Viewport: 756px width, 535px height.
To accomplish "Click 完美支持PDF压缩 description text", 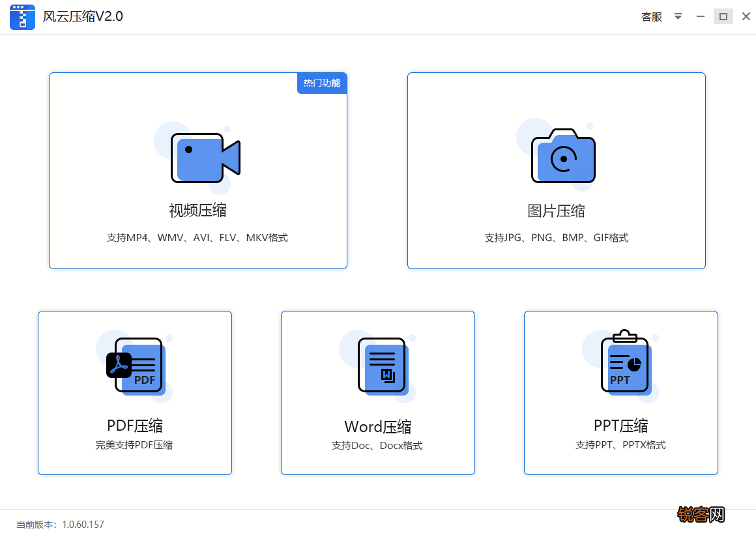I will click(x=134, y=445).
